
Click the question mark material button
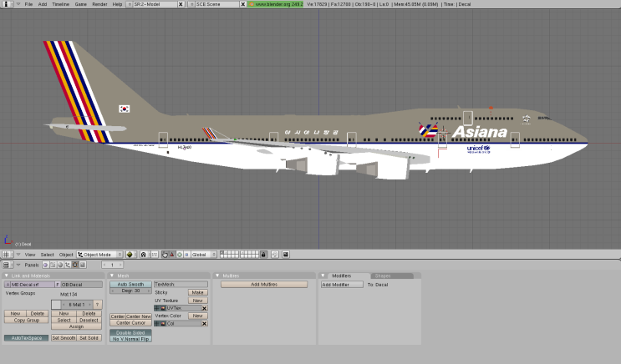(x=98, y=304)
